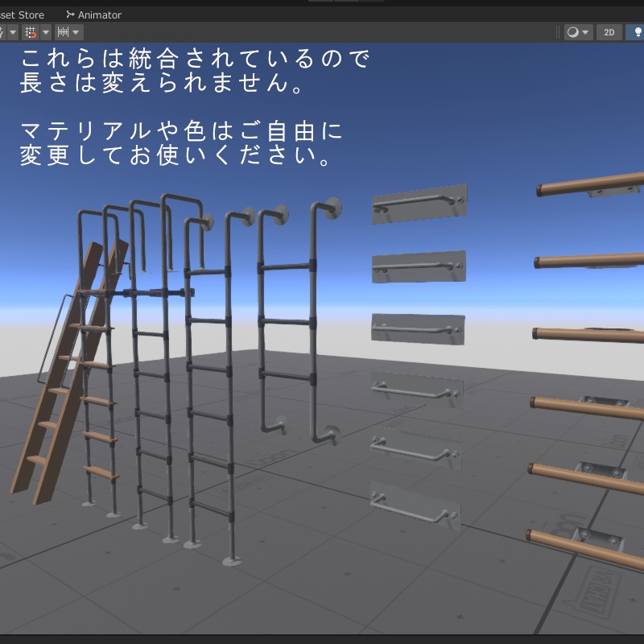Click the grid ruler icon on the toolbar
Viewport: 644px width, 644px height.
pyautogui.click(x=63, y=32)
